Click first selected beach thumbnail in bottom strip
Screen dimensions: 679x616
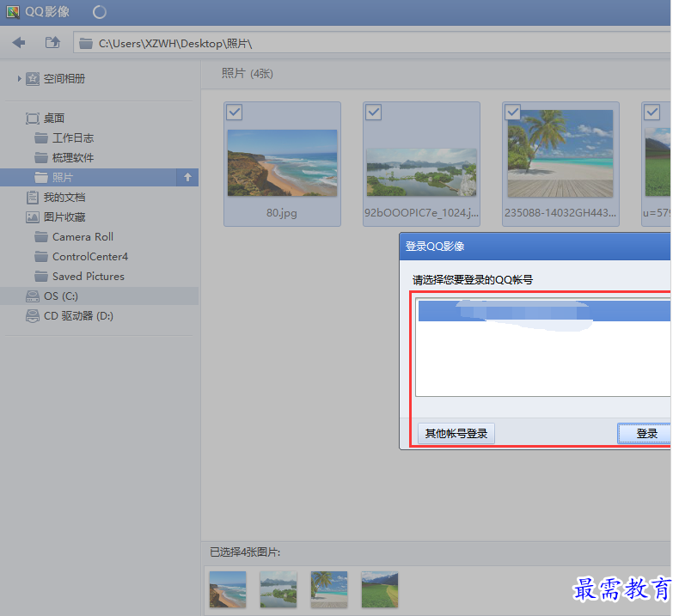[x=228, y=589]
